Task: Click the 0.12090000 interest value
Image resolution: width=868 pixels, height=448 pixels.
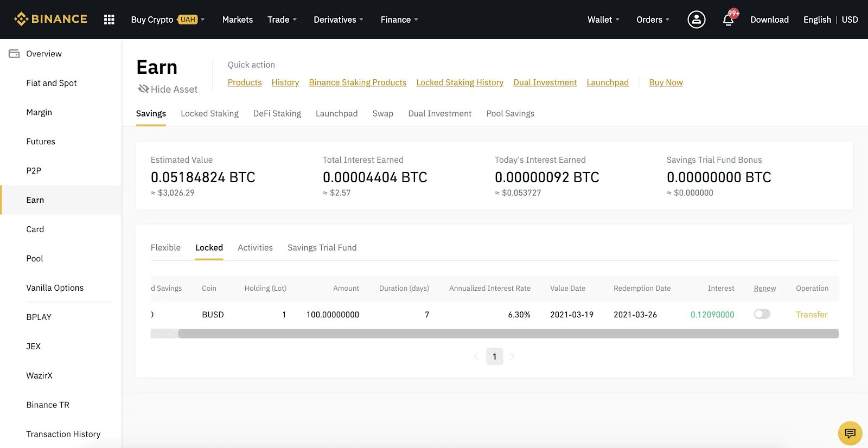Action: pos(712,315)
